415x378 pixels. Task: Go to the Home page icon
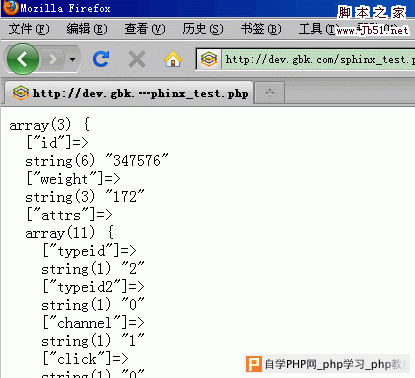pos(173,59)
